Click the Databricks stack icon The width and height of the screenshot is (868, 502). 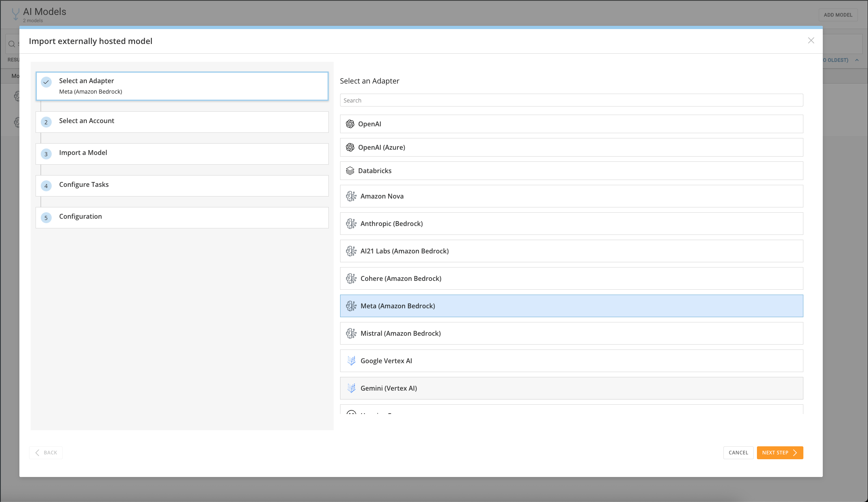350,171
